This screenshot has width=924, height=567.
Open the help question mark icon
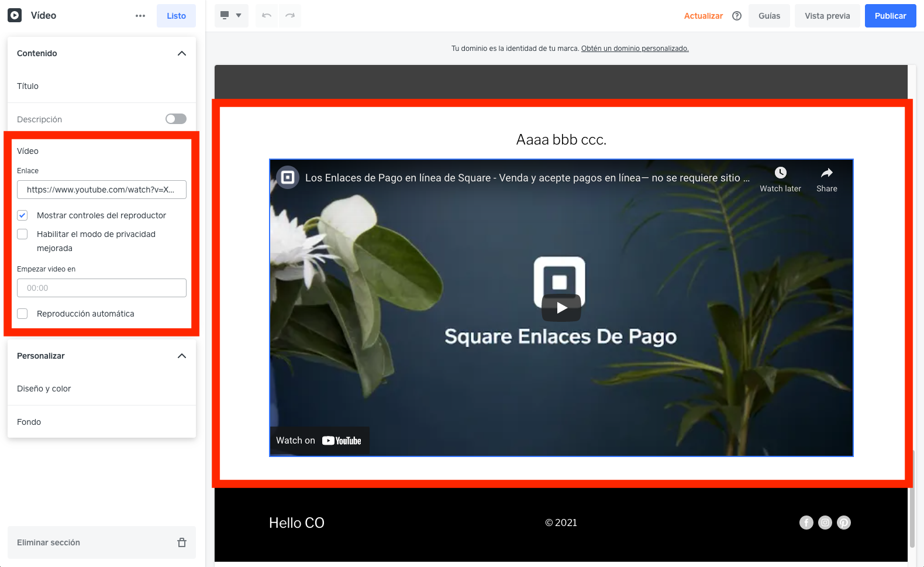[737, 16]
